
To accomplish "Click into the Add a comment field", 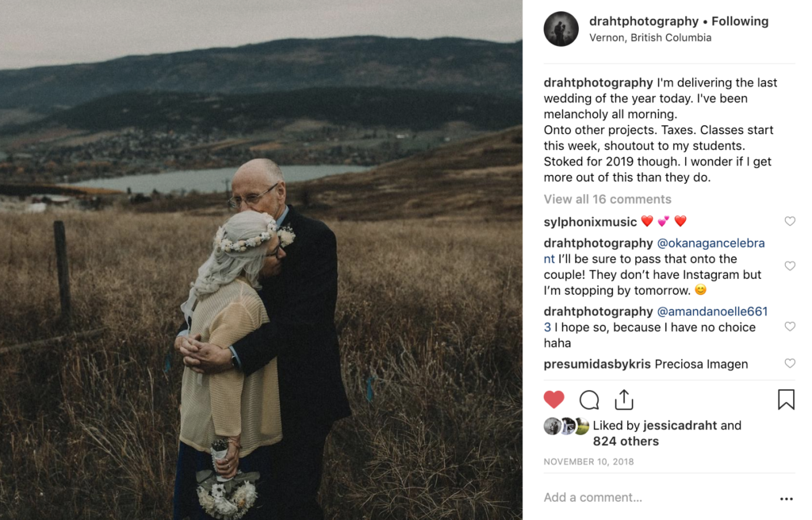I will pyautogui.click(x=657, y=498).
